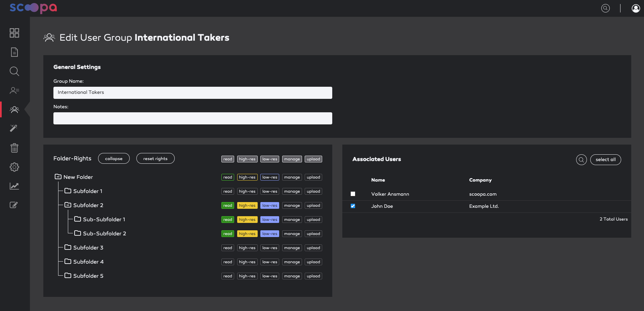Image resolution: width=644 pixels, height=311 pixels.
Task: Click the header high-res rights toggle
Action: coord(247,159)
